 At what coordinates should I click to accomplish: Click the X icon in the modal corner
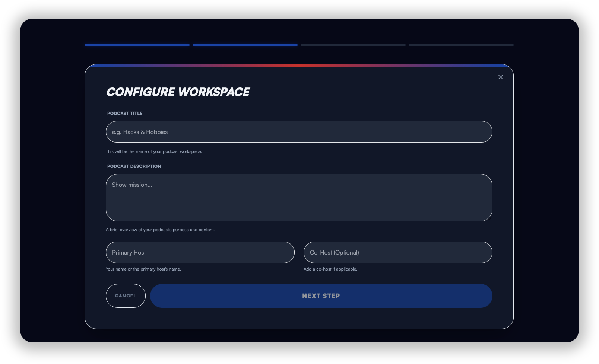click(500, 77)
